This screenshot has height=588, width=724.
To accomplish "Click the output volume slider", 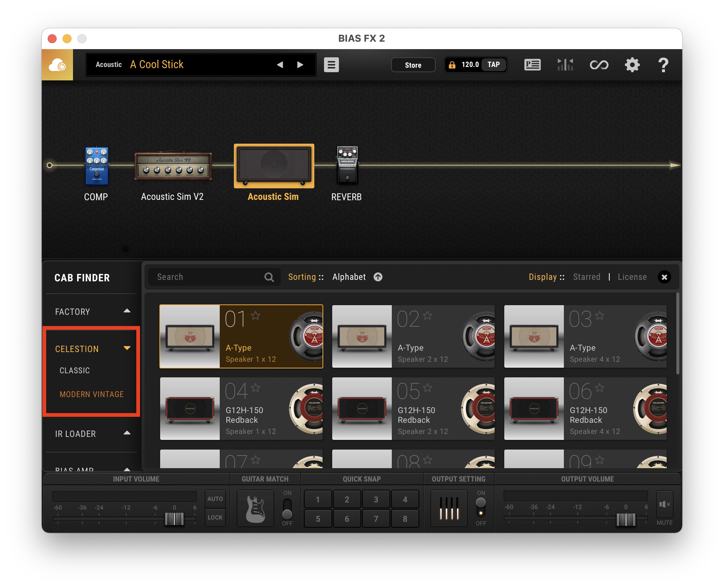I will tap(626, 519).
